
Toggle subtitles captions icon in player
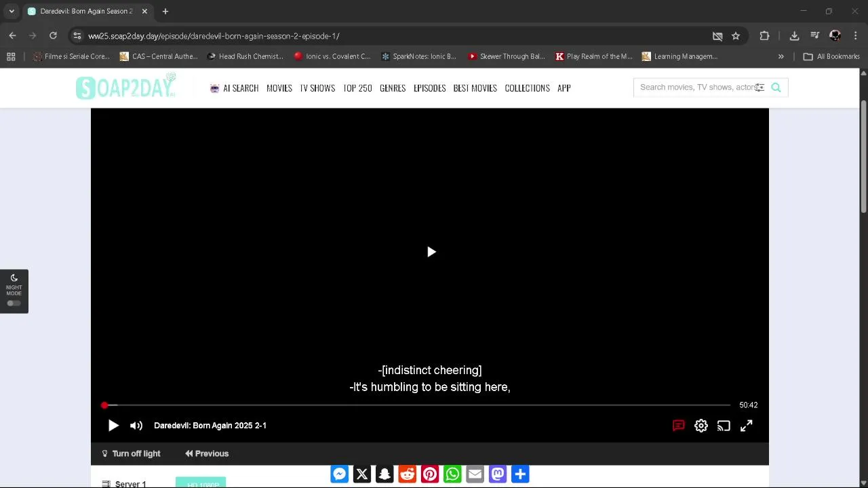pyautogui.click(x=678, y=426)
